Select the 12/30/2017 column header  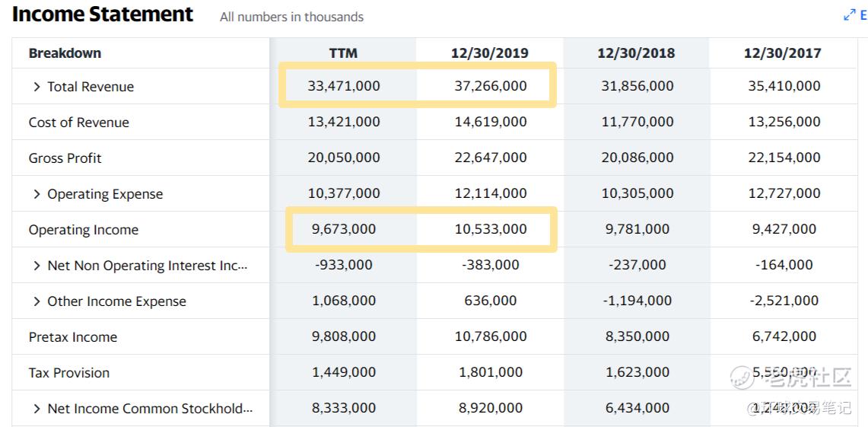coord(783,53)
